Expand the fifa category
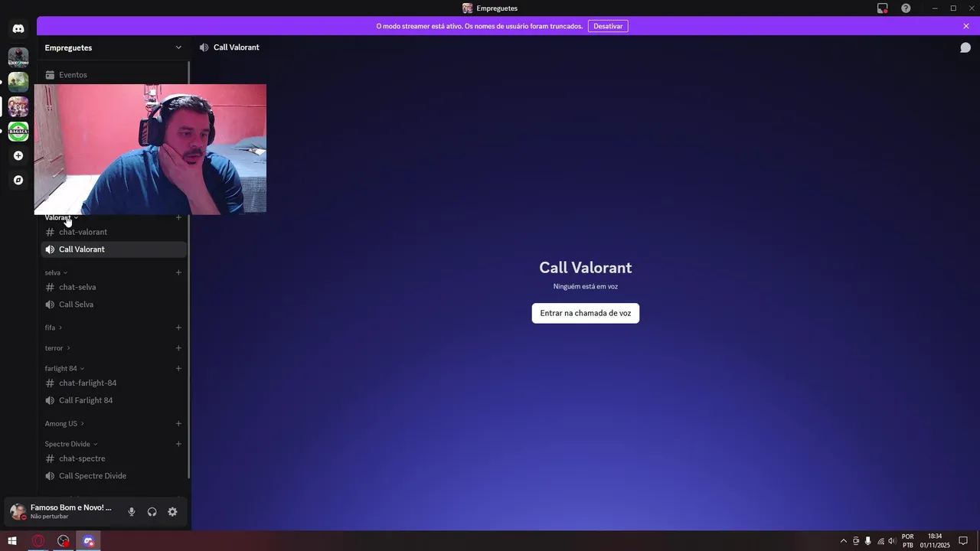The image size is (980, 551). 53,328
